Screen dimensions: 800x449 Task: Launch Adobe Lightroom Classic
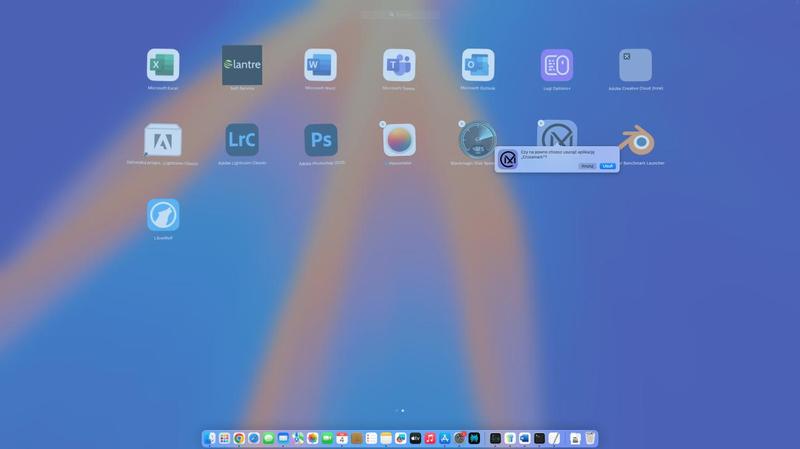pyautogui.click(x=242, y=140)
